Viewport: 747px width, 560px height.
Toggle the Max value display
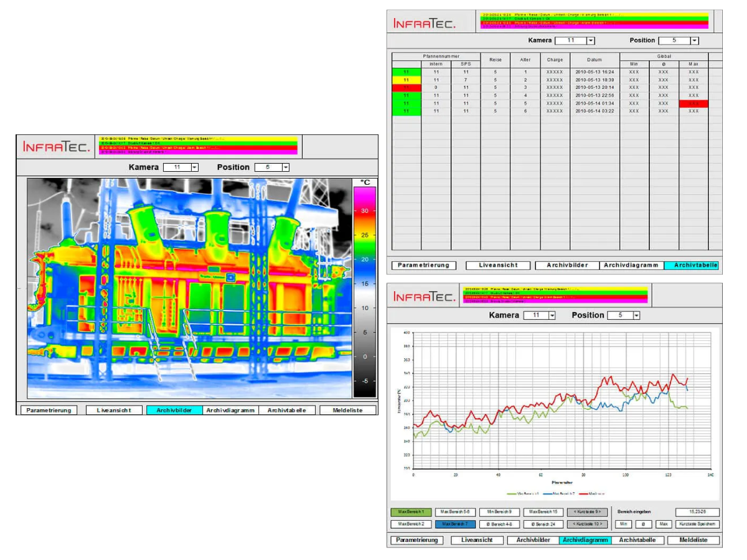click(x=663, y=523)
